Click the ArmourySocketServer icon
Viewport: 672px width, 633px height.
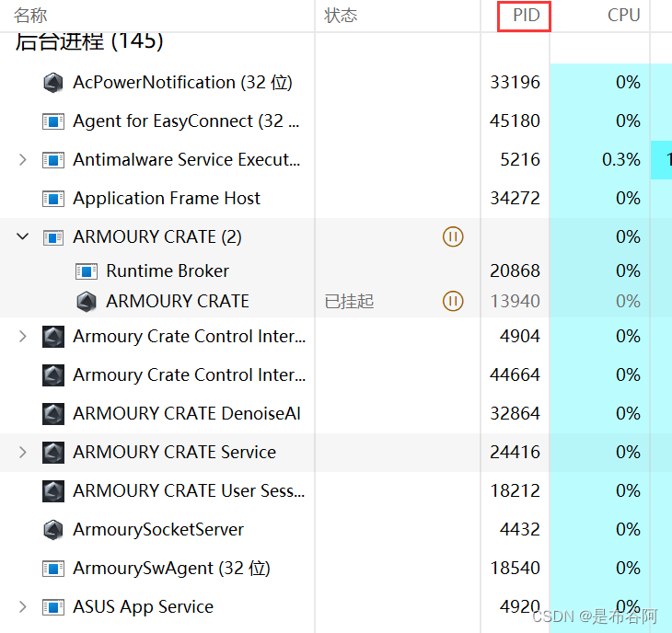(53, 530)
